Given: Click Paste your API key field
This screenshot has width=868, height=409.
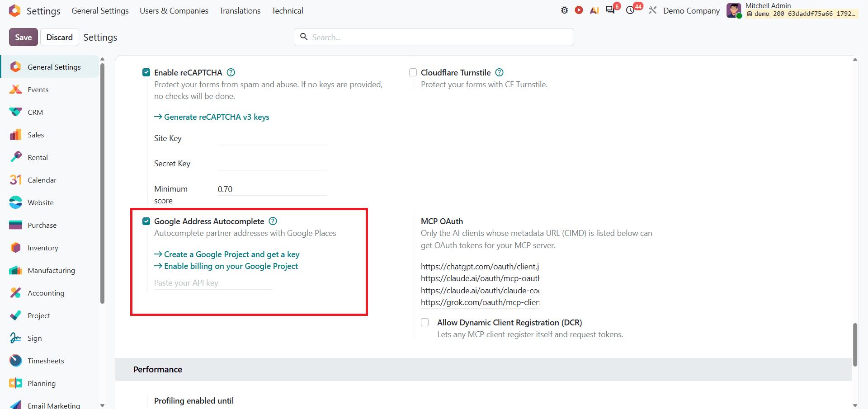Looking at the screenshot, I should pyautogui.click(x=213, y=283).
